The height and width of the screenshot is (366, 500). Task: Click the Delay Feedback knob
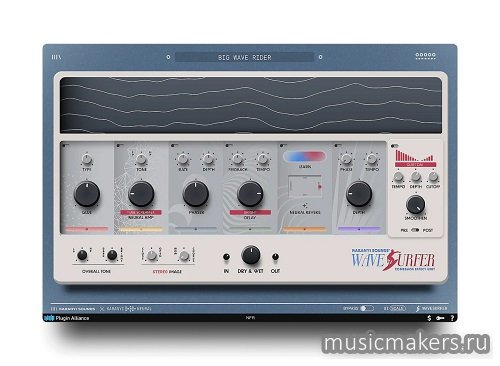pyautogui.click(x=237, y=160)
